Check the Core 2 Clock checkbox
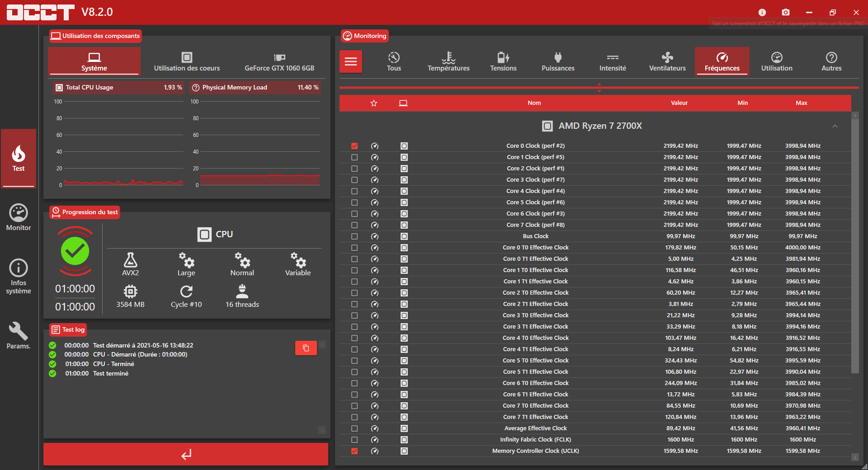This screenshot has width=868, height=470. click(354, 169)
